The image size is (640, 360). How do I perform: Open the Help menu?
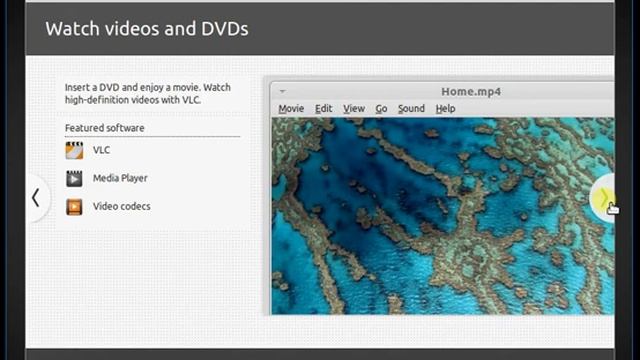click(445, 109)
